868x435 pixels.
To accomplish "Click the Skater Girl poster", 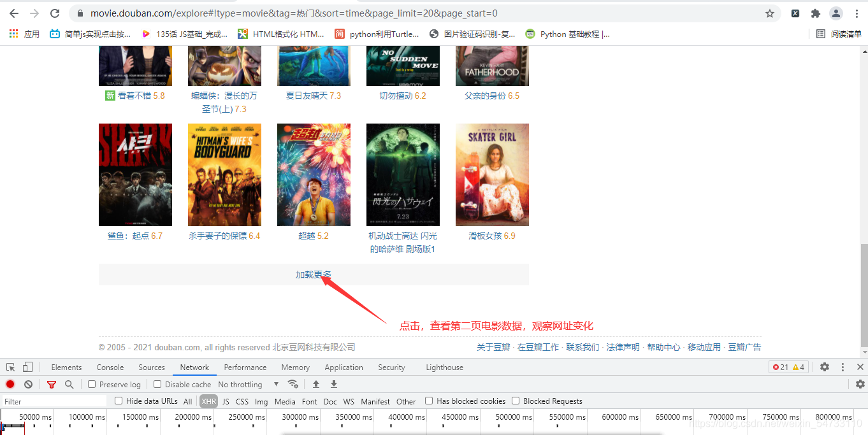I will 492,175.
